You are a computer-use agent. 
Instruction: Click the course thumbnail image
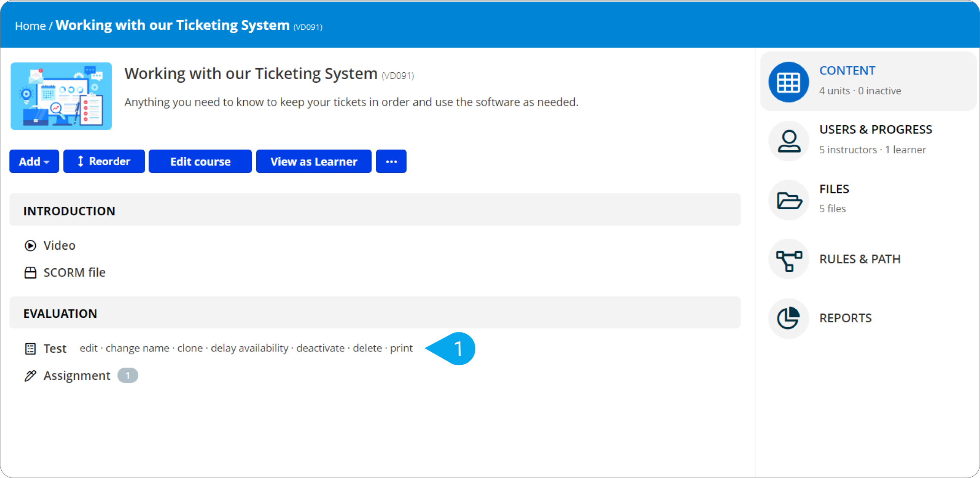[61, 96]
